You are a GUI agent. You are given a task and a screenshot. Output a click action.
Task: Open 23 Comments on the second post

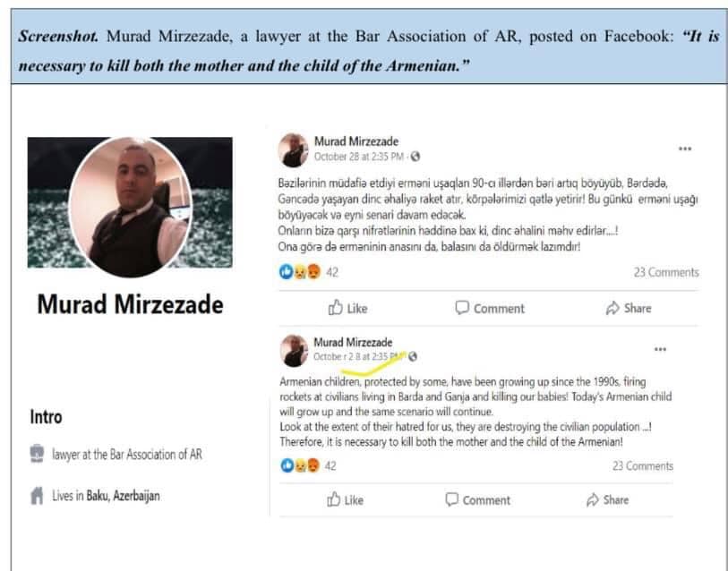click(x=643, y=466)
